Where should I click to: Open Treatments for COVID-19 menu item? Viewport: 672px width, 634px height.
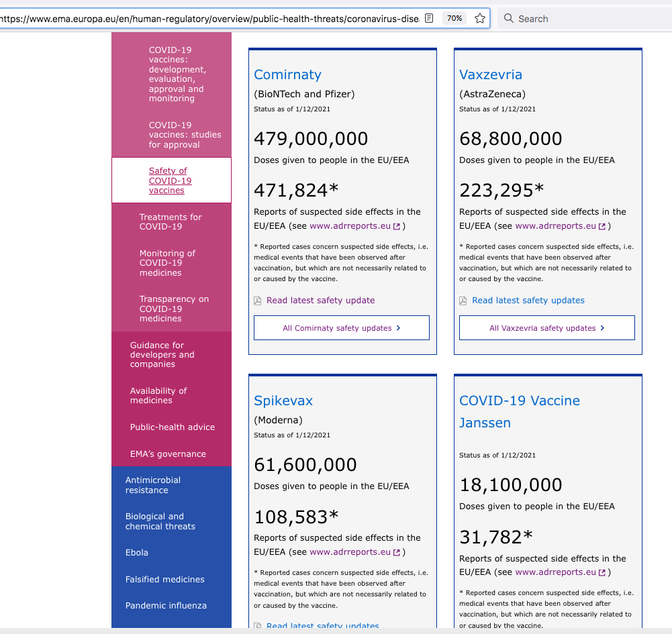click(x=171, y=221)
